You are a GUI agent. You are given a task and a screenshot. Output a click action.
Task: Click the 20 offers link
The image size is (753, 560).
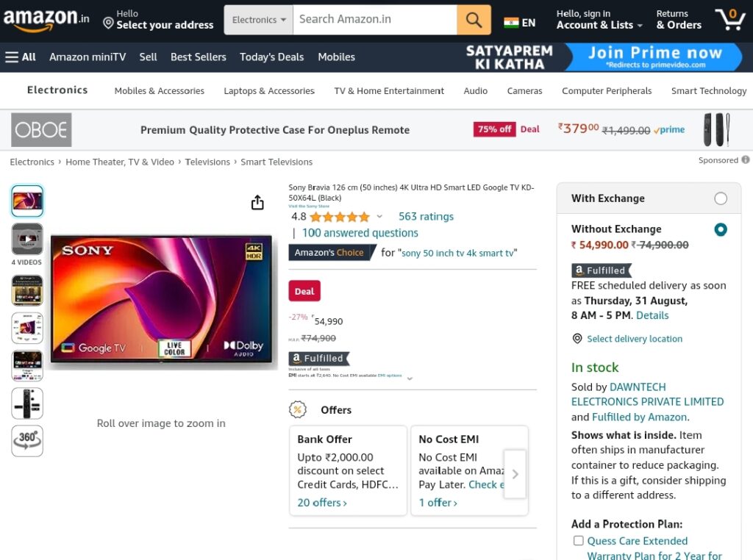322,503
